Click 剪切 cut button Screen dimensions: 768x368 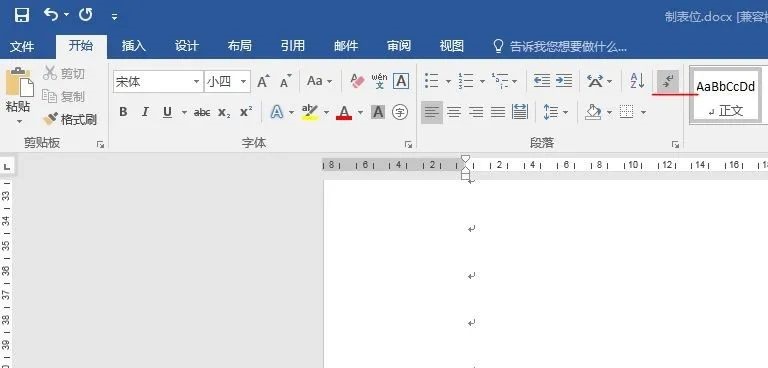64,74
